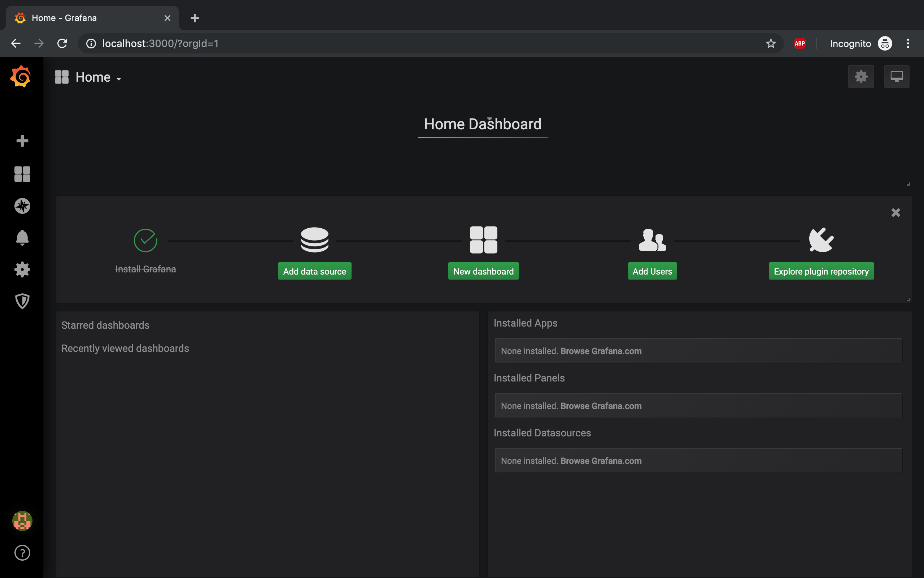
Task: Grab the getting started panel resize handle
Action: (x=908, y=300)
